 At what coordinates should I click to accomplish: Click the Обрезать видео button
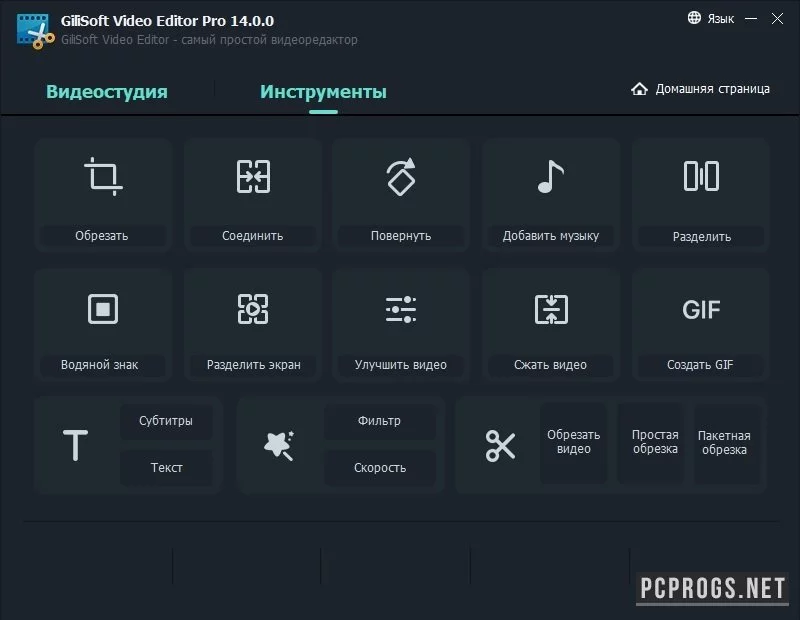[573, 442]
